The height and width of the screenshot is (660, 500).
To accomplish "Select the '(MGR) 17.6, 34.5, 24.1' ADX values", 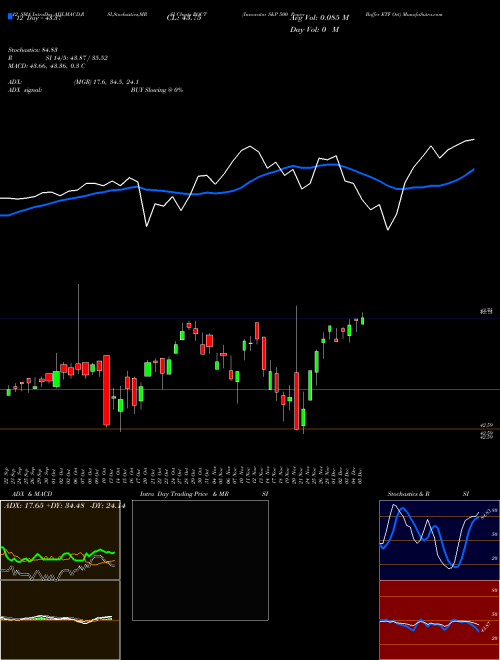I will (x=106, y=82).
